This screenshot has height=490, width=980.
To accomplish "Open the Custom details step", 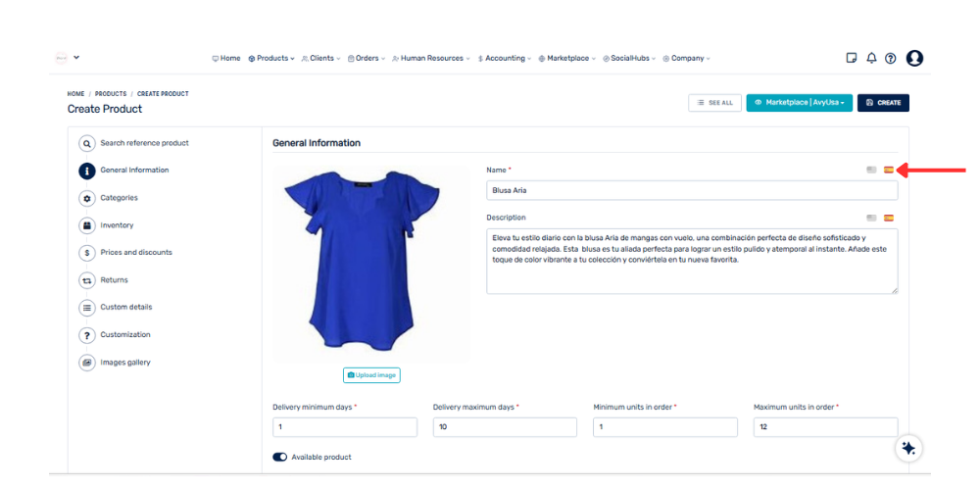I will coord(126,307).
